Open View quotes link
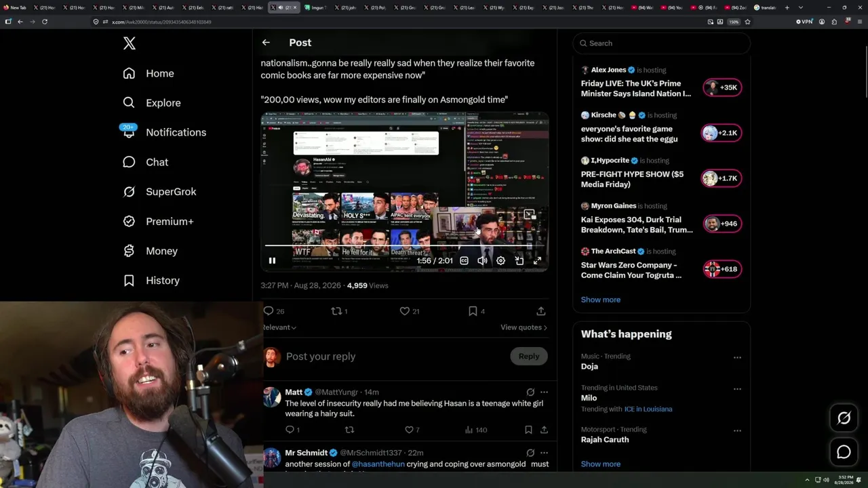Viewport: 868px width, 488px height. (524, 327)
